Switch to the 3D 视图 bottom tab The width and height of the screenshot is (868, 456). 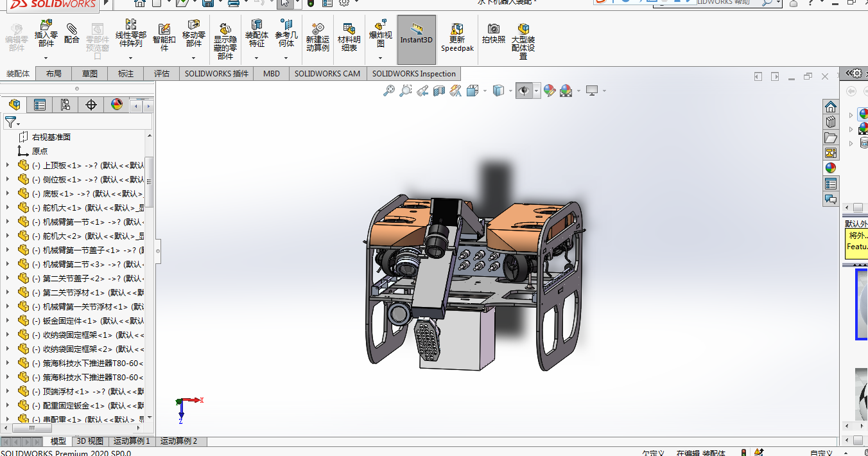(x=90, y=441)
